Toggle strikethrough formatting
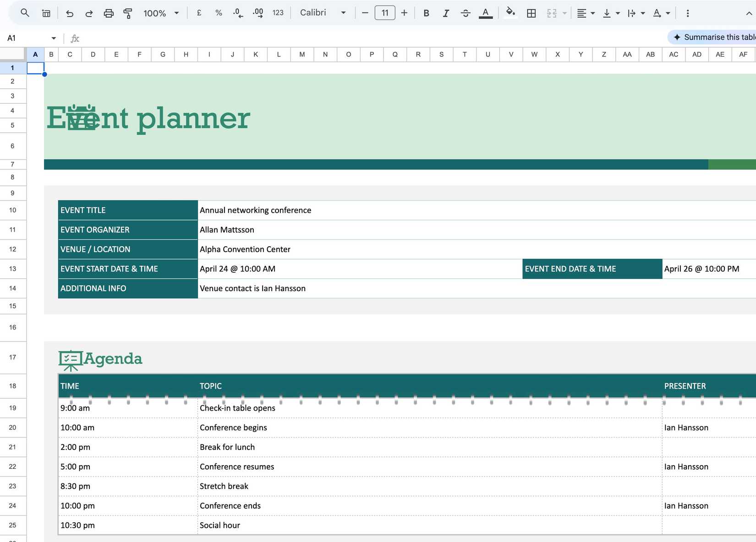The height and width of the screenshot is (542, 756). 465,13
